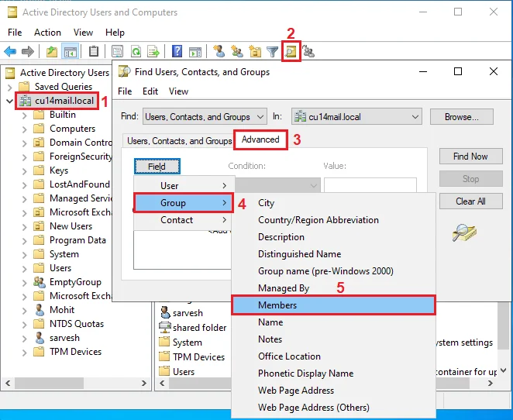Select sarvesh in the left tree

coord(64,338)
